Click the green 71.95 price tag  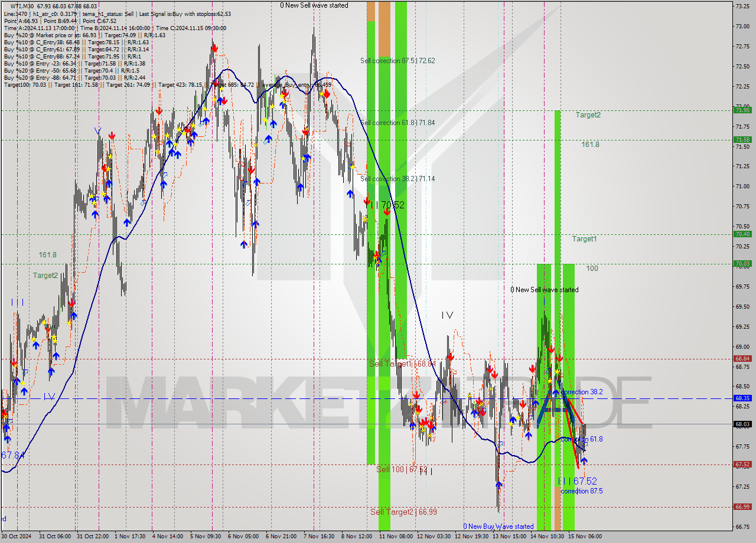[742, 110]
